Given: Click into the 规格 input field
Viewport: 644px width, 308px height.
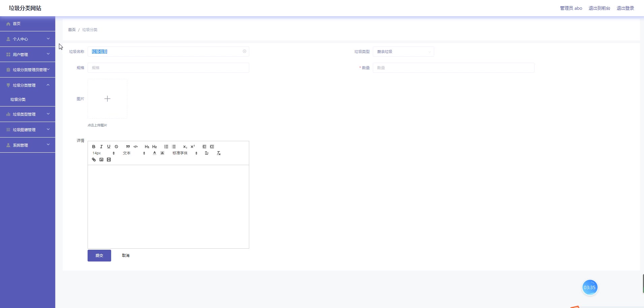Looking at the screenshot, I should coord(168,68).
